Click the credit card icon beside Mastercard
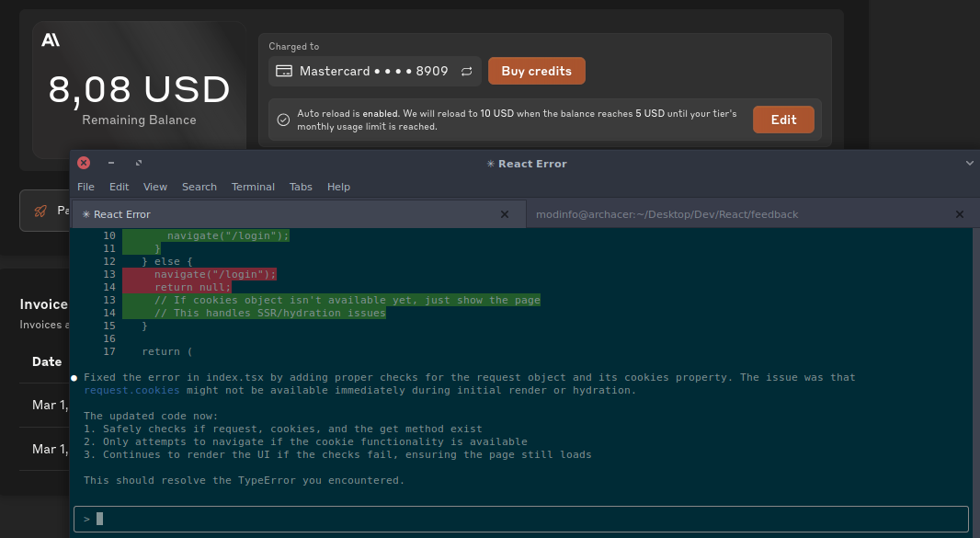This screenshot has width=980, height=538. [284, 71]
